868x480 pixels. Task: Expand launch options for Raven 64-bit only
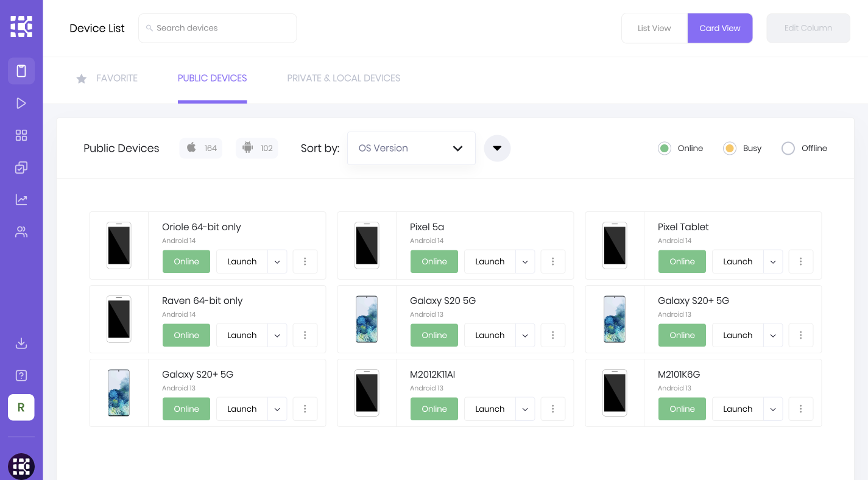277,335
